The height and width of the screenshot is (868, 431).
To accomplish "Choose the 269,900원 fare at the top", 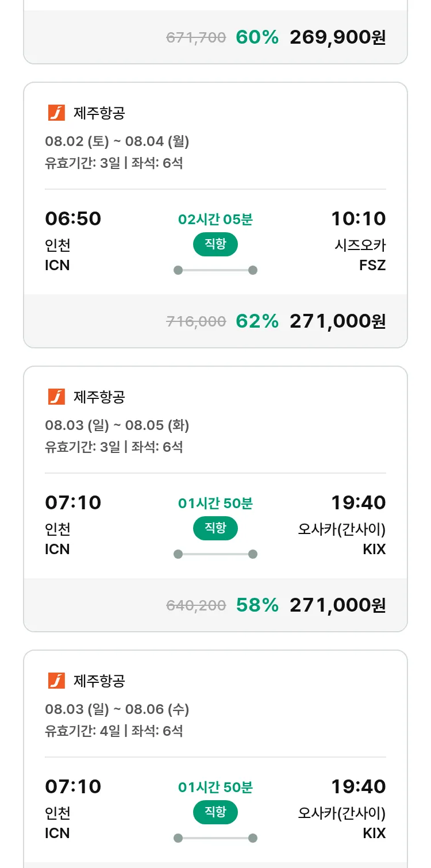I will 337,37.
